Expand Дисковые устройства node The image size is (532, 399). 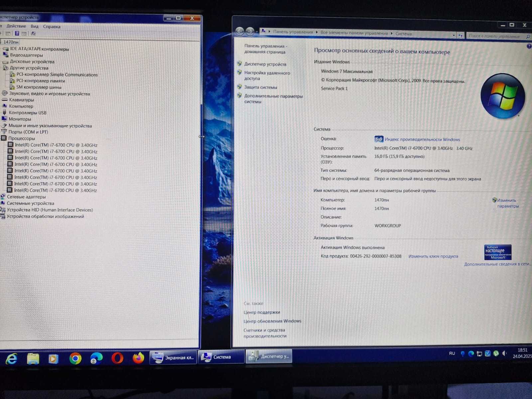pos(32,62)
